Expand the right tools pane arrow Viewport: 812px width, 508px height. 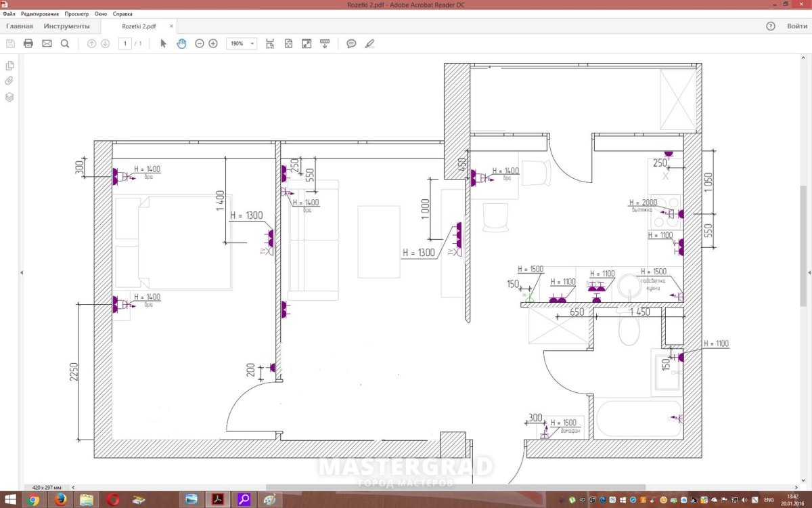click(808, 272)
